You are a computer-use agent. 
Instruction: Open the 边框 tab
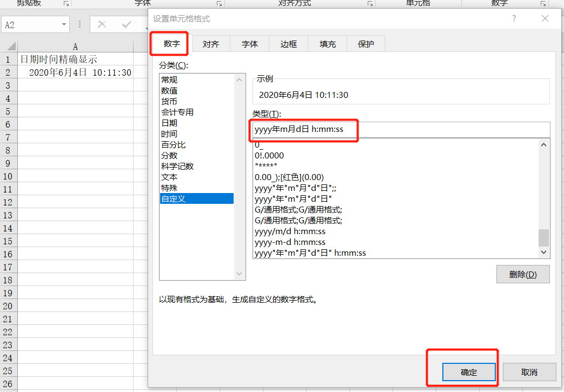point(288,44)
